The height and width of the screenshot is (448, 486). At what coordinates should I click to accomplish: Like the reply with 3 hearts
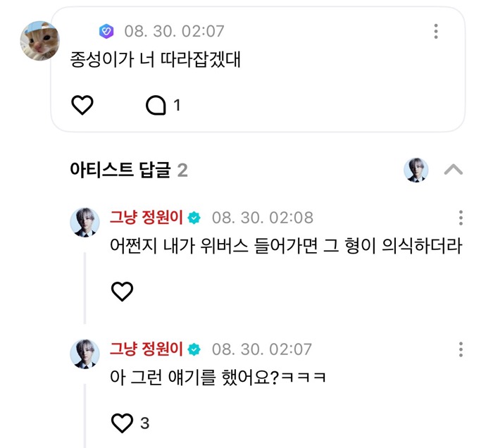coord(123,423)
